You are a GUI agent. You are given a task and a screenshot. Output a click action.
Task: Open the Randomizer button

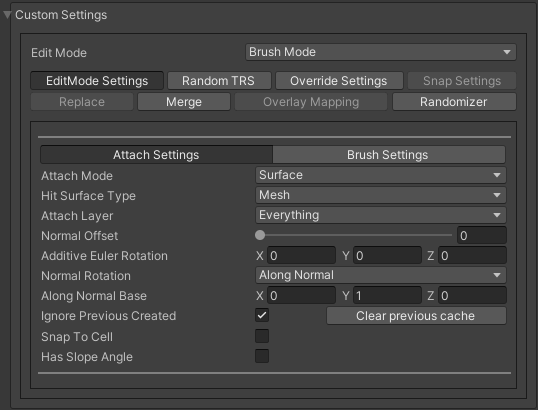coord(454,102)
